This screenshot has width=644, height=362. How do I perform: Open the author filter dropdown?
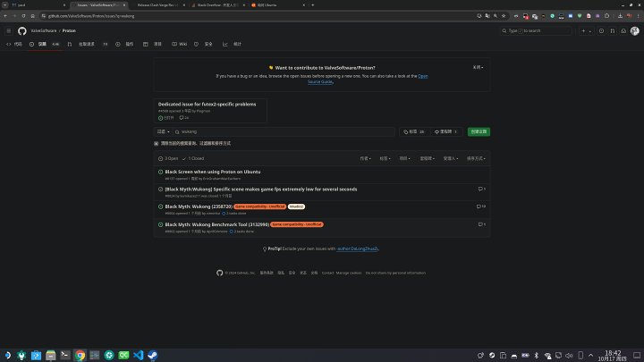[x=364, y=158]
